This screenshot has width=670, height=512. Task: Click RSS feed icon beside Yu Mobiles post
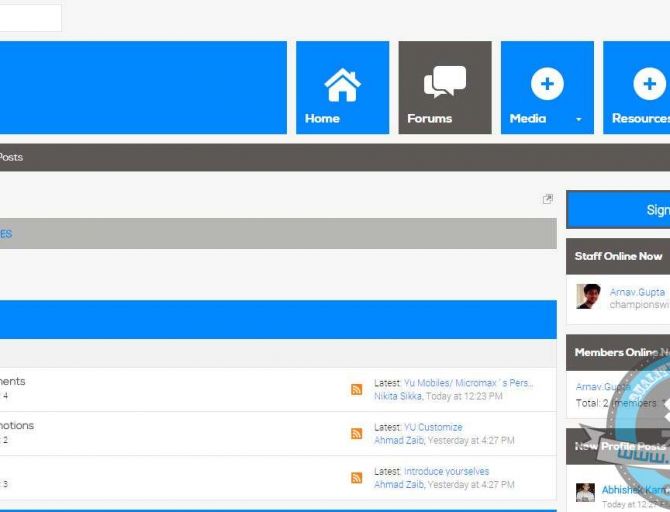356,389
